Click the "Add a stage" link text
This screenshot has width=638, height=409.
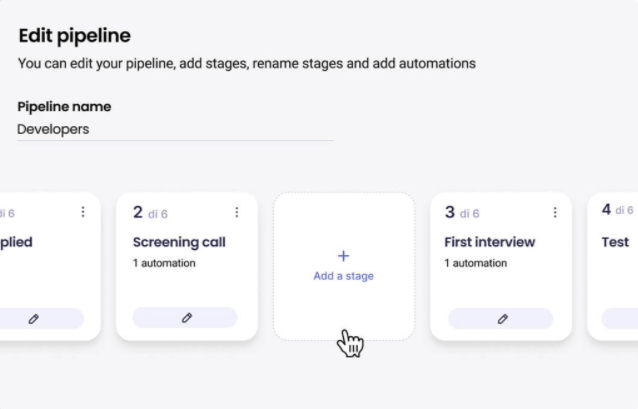click(x=344, y=276)
